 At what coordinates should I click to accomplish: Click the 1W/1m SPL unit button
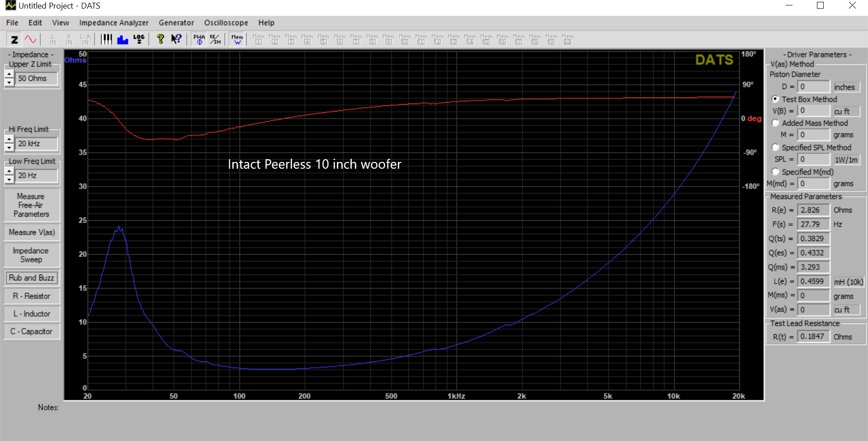(846, 160)
